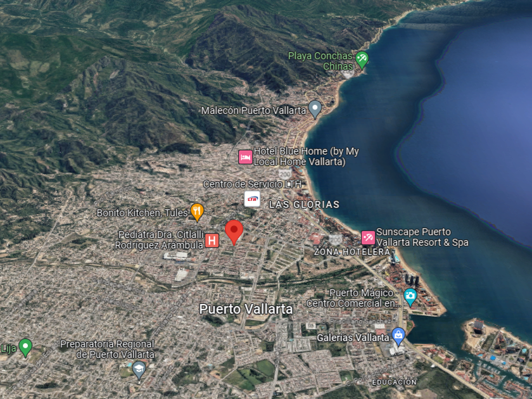
Task: Click Pediatra Dra. Citlalli Rodríguez Arámbula text
Action: pos(159,240)
